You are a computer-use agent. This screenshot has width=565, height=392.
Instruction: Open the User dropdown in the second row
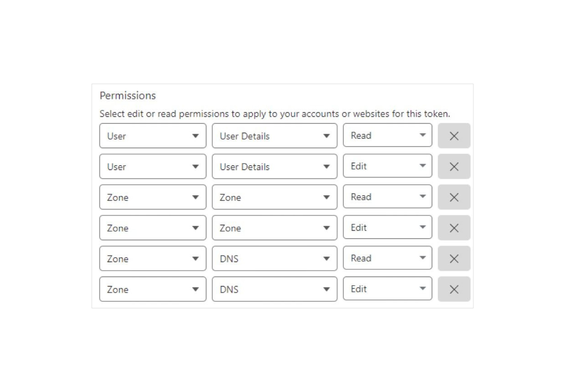click(x=153, y=167)
